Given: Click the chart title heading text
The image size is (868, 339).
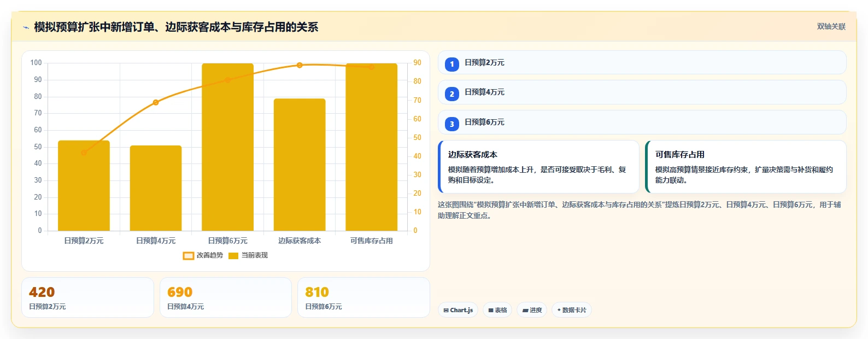Looking at the screenshot, I should click(x=176, y=27).
